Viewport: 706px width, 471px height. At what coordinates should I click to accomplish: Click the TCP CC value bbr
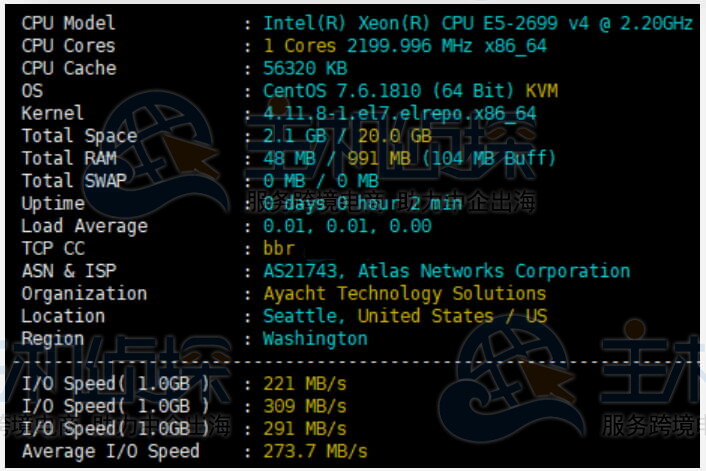tap(279, 248)
